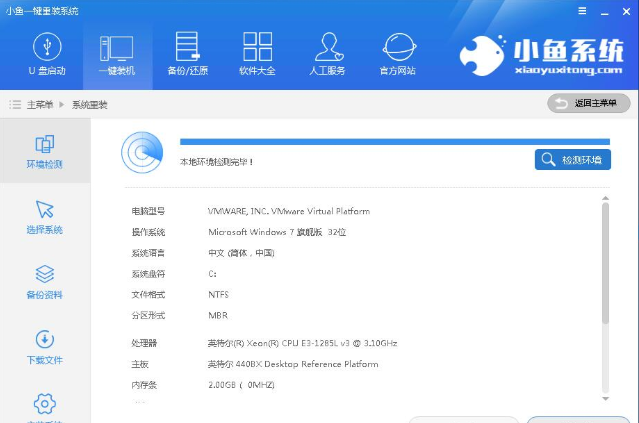Click the breadcrumb list icon
639x423 pixels.
(15, 105)
